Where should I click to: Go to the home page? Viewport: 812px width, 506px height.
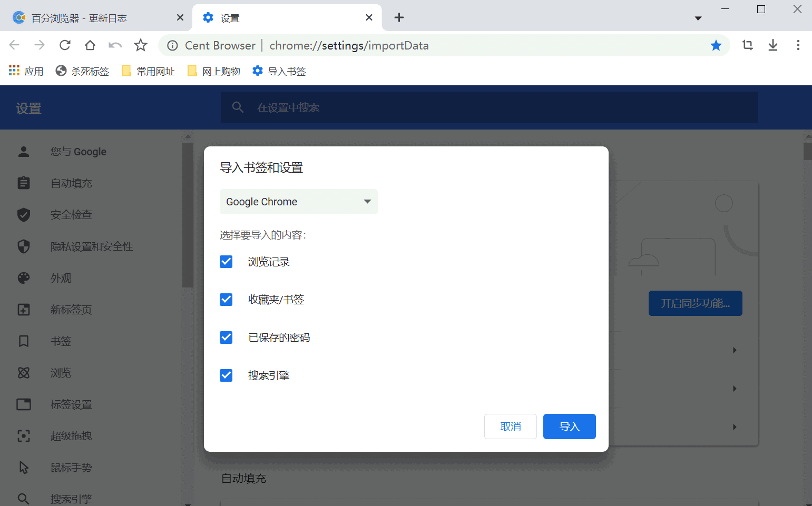[x=90, y=45]
